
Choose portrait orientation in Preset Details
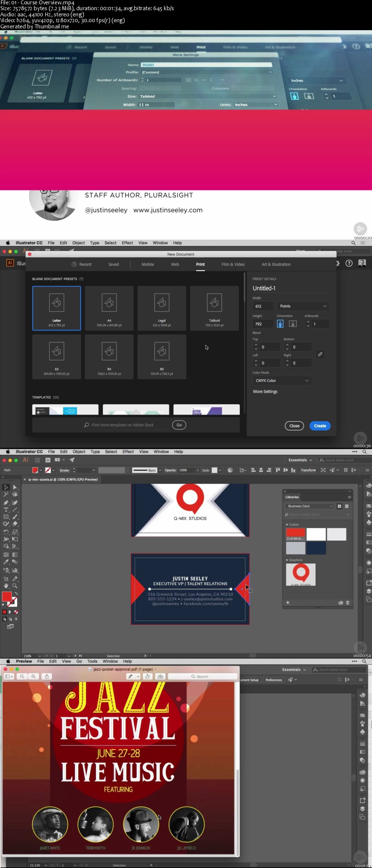click(x=280, y=324)
